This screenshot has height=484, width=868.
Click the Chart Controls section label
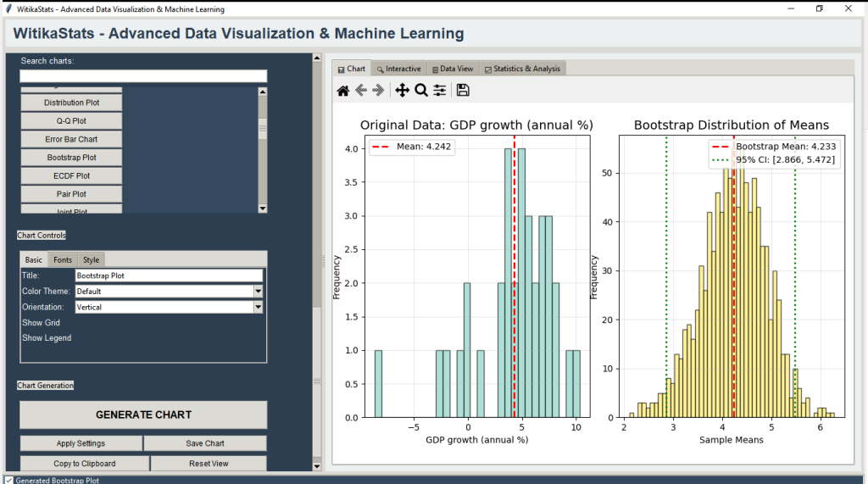[x=42, y=236]
